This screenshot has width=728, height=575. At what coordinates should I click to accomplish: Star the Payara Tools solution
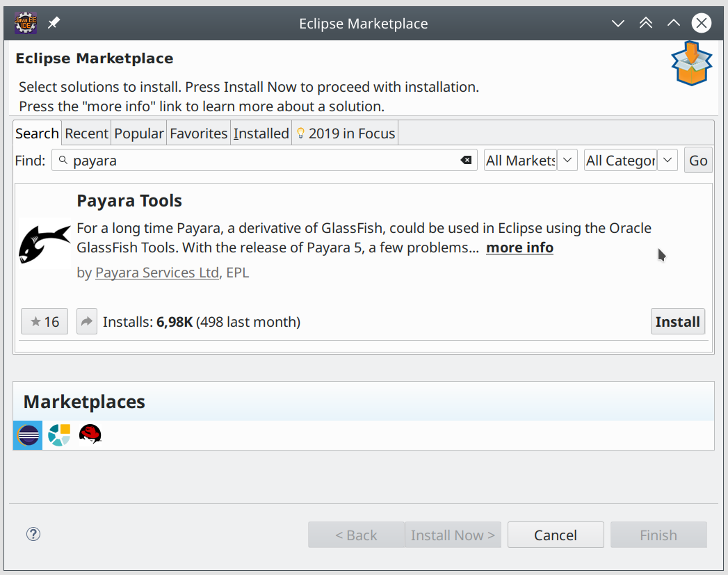[x=44, y=321]
